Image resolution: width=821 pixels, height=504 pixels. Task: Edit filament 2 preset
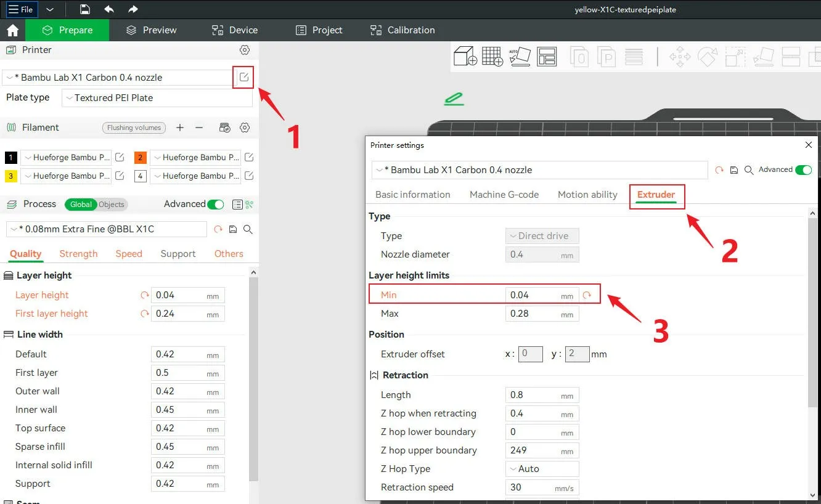pyautogui.click(x=249, y=158)
